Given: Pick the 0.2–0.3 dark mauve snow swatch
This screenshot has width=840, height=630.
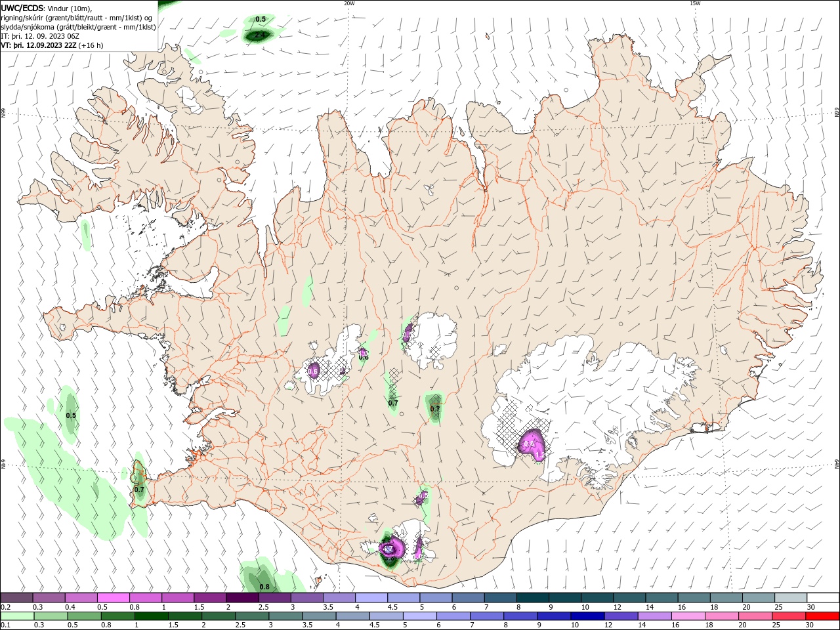Looking at the screenshot, I should coord(16,598).
